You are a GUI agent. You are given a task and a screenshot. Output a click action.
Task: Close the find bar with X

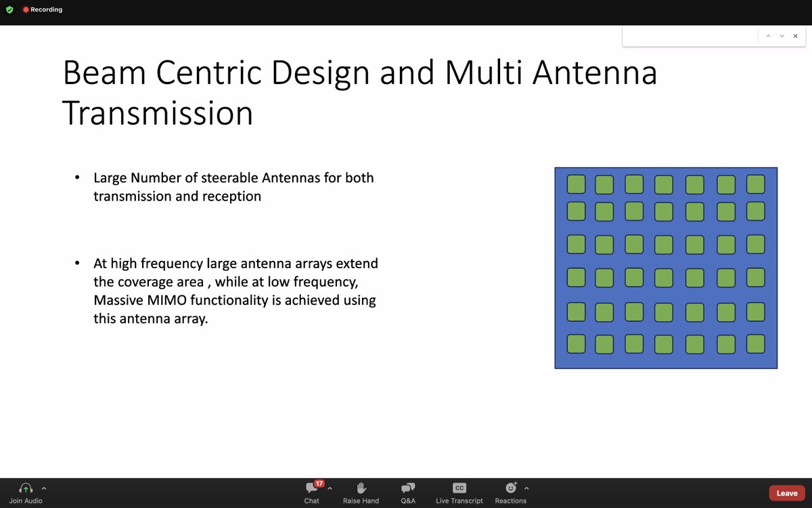coord(795,36)
